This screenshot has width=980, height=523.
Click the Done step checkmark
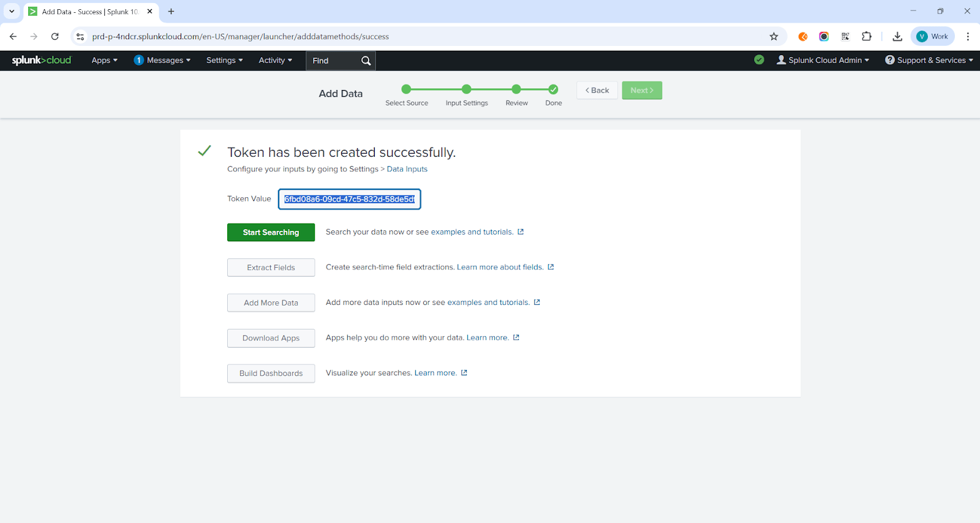553,89
